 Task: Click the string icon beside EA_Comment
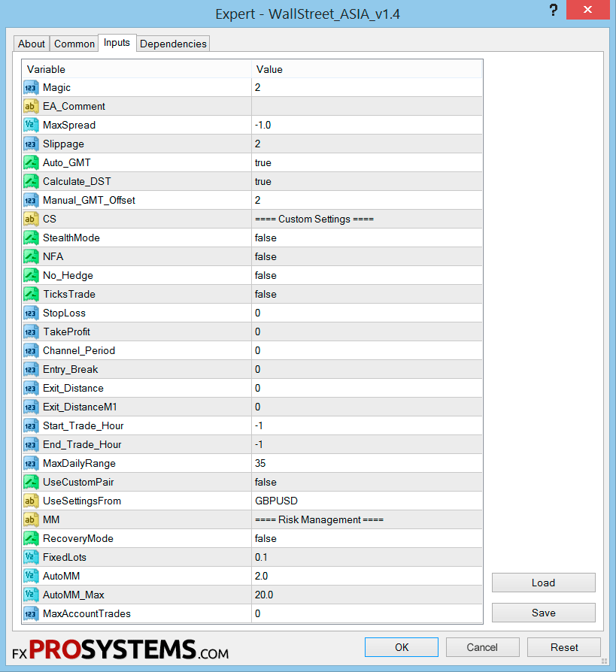31,106
